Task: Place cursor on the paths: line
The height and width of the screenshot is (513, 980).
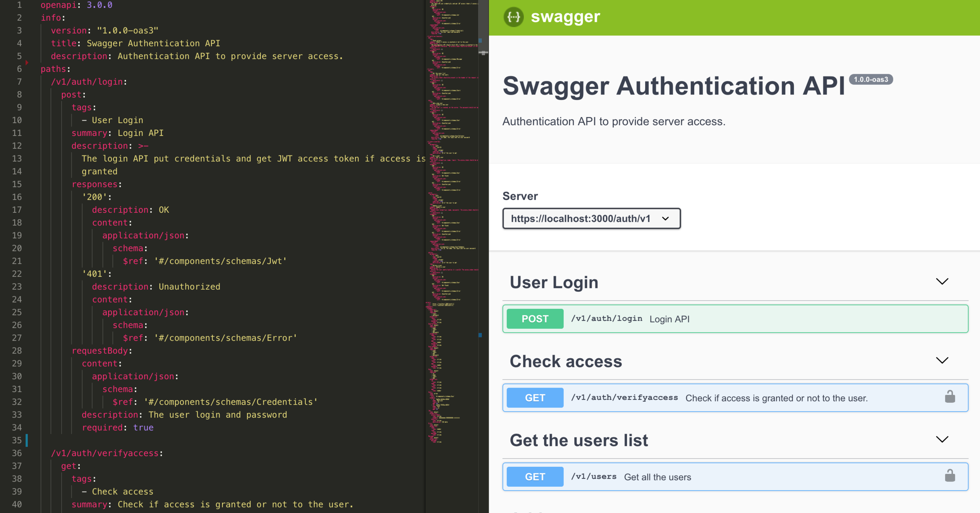Action: click(x=55, y=69)
